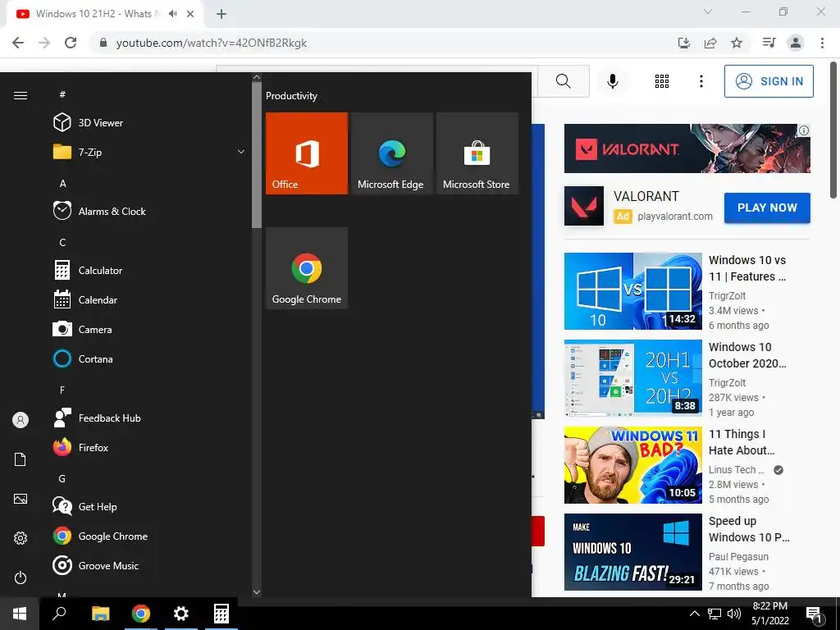Viewport: 840px width, 630px height.
Task: Open the user account icon in Start
Action: click(x=21, y=420)
